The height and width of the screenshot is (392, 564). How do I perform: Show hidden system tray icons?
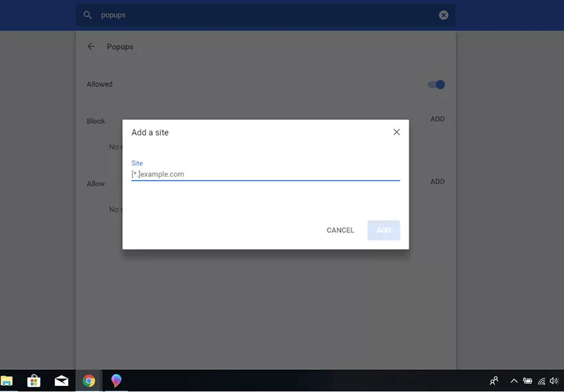coord(514,381)
